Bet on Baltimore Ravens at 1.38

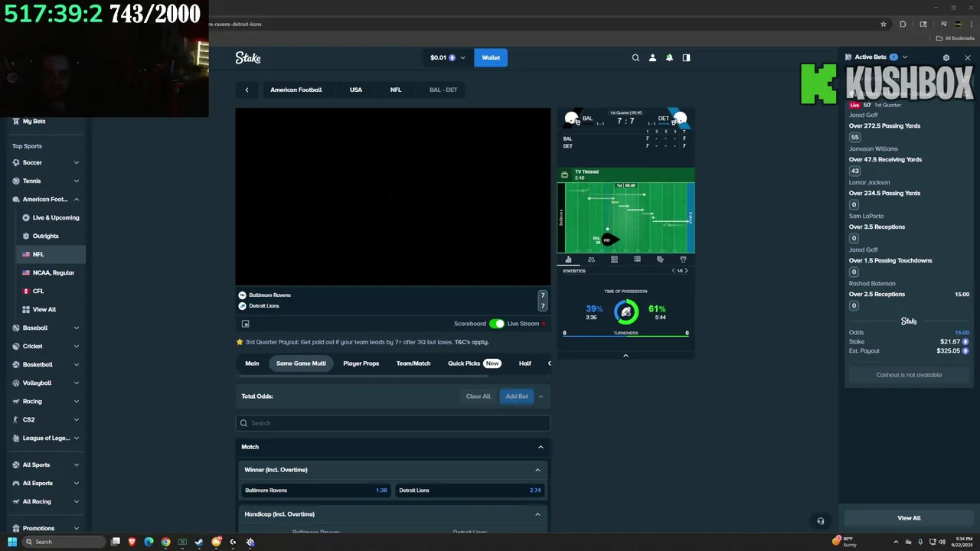(315, 491)
